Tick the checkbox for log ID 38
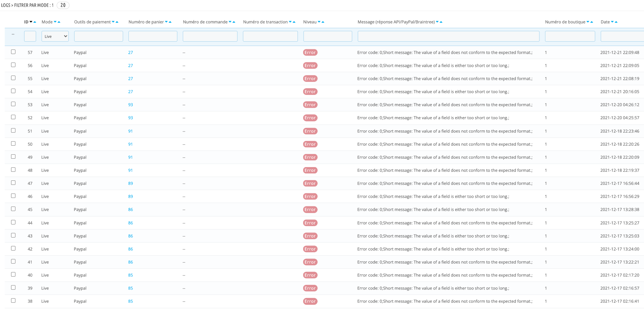 point(13,301)
